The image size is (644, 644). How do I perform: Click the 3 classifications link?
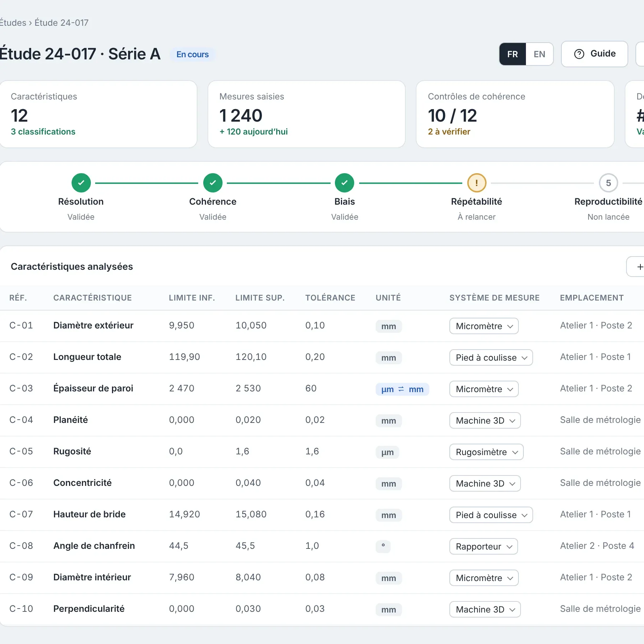[x=43, y=132]
